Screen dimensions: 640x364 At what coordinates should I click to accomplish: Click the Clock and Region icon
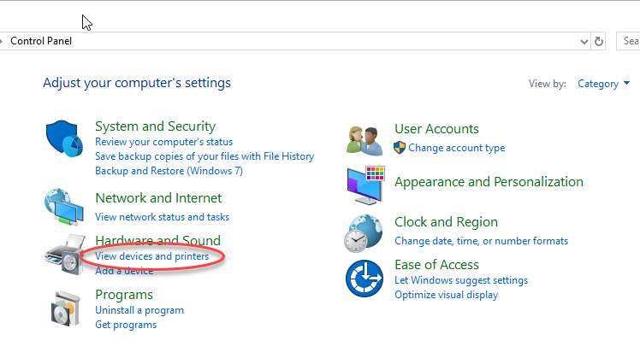[365, 231]
